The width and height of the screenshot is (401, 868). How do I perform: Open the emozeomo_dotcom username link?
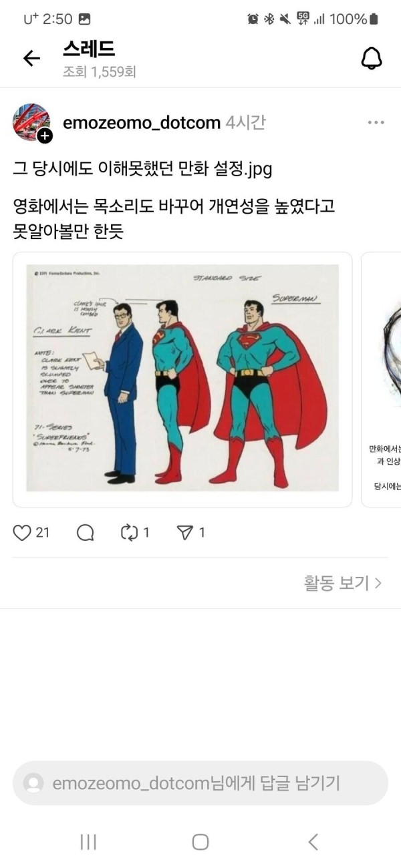(142, 123)
